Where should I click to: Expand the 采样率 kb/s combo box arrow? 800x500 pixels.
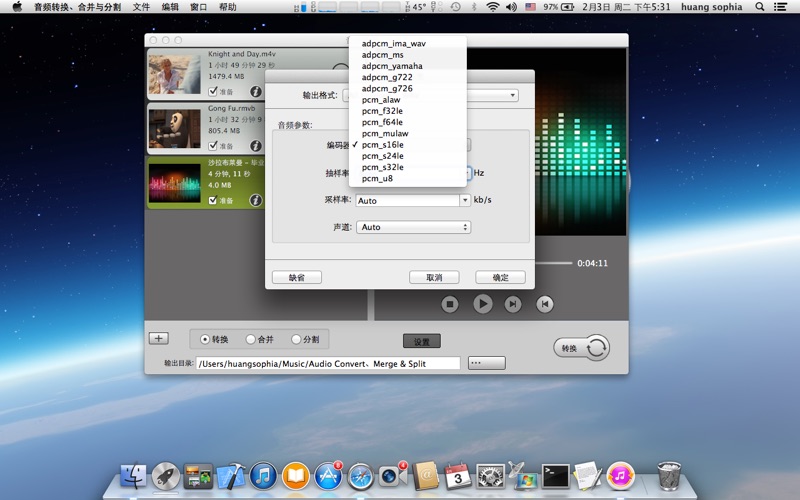point(465,200)
